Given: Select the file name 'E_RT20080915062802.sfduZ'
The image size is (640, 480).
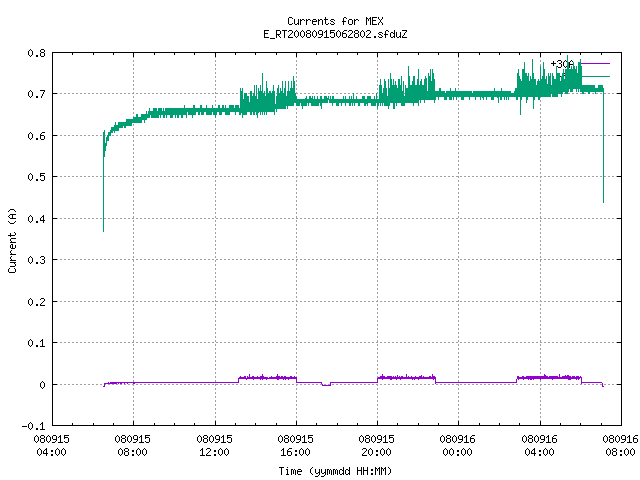Looking at the screenshot, I should (335, 34).
